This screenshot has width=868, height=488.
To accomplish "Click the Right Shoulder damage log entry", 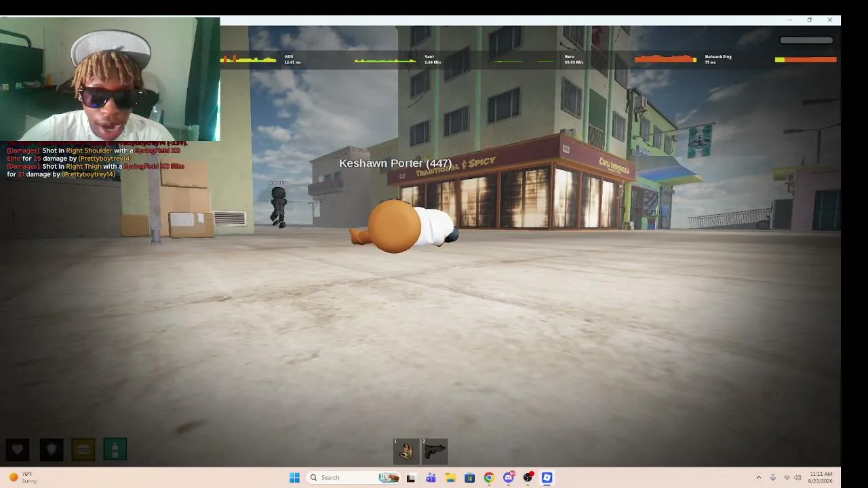I will (x=94, y=155).
